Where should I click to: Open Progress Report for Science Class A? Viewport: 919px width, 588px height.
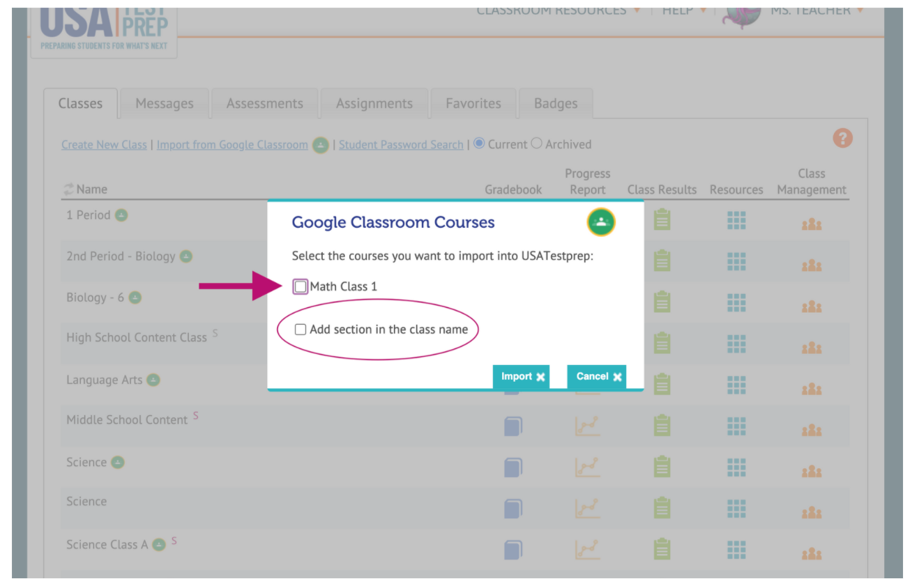pyautogui.click(x=588, y=550)
